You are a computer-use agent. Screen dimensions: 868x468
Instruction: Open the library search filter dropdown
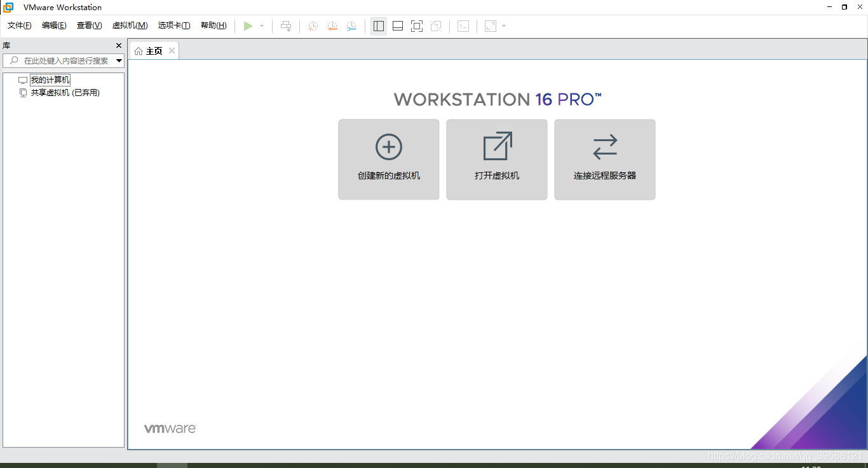click(119, 60)
